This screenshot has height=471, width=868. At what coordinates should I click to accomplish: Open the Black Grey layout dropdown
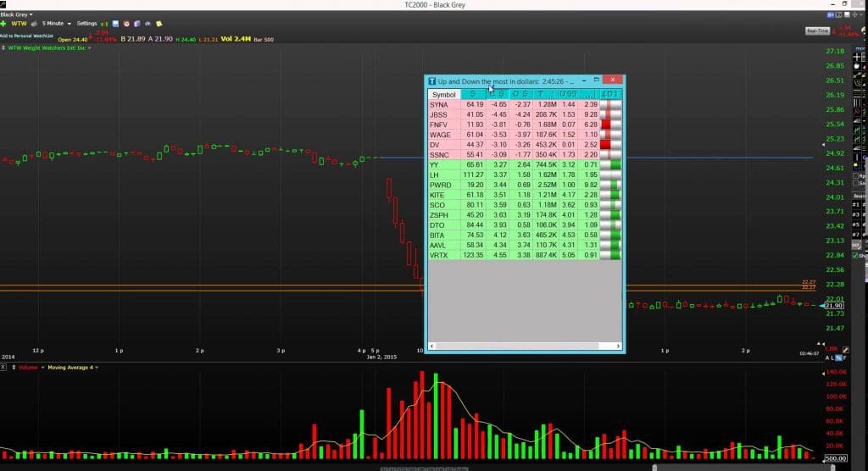point(17,14)
